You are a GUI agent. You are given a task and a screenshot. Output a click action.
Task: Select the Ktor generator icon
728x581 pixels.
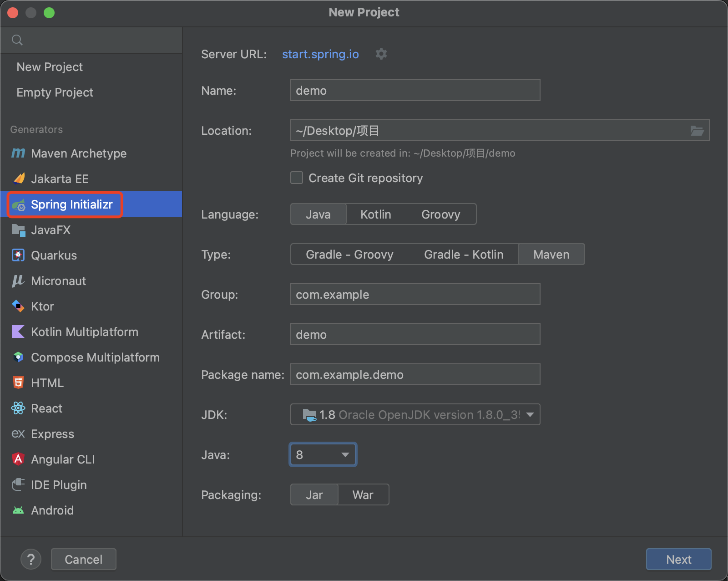[18, 306]
